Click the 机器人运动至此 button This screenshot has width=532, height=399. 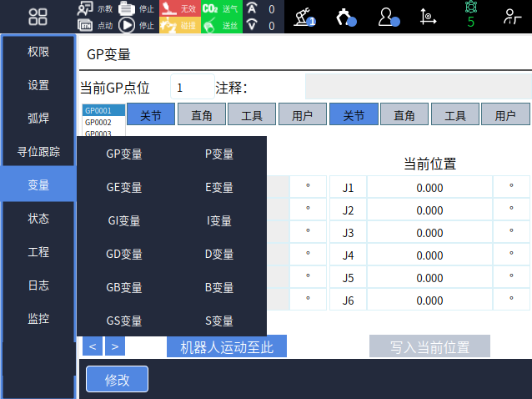[227, 346]
